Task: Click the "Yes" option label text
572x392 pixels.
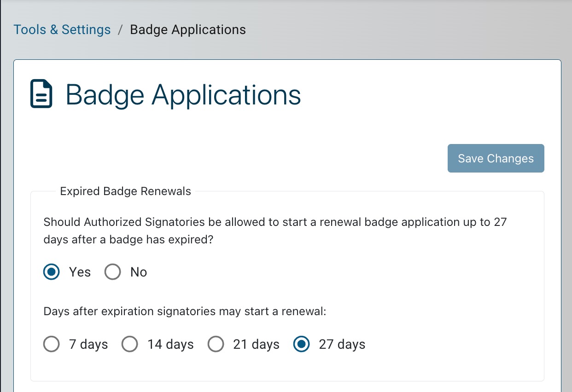Action: click(80, 272)
